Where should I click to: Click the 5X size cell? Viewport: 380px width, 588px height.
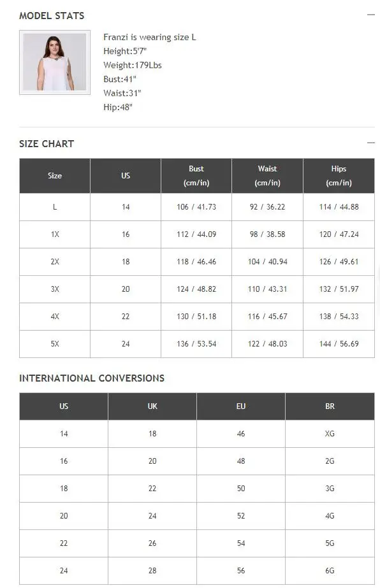[x=55, y=344]
